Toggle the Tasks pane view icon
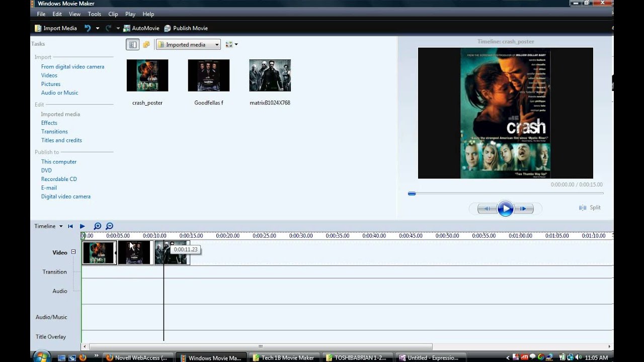This screenshot has width=644, height=362. tap(133, 45)
